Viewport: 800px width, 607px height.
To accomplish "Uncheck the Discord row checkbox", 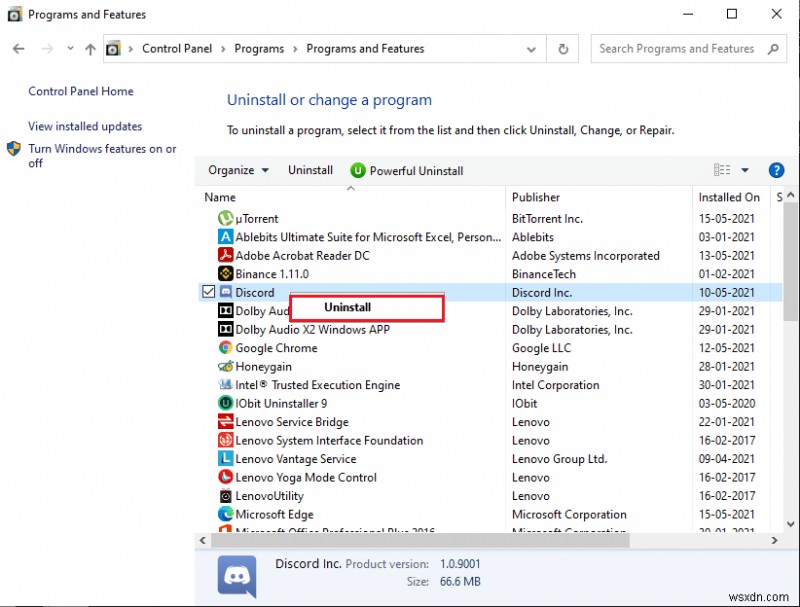I will point(208,292).
